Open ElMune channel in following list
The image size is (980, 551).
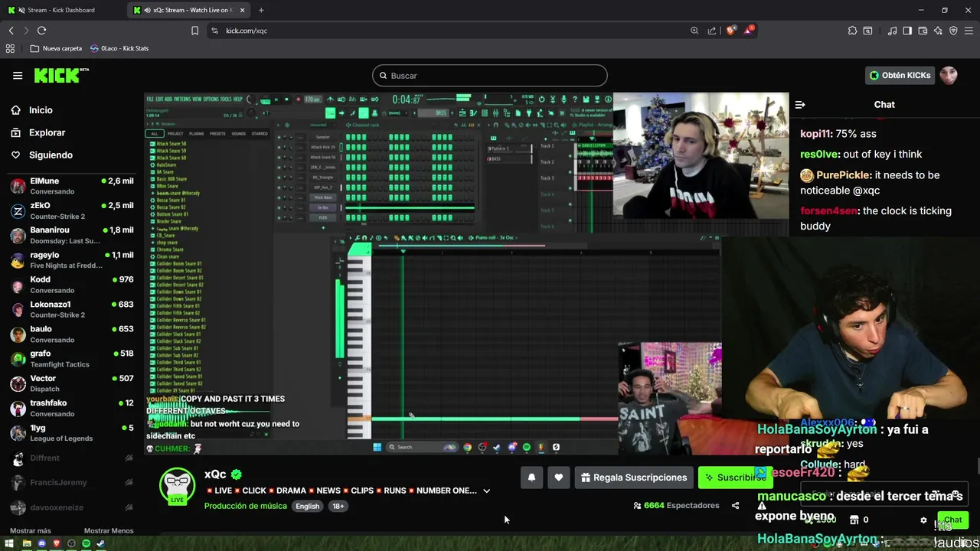click(72, 186)
